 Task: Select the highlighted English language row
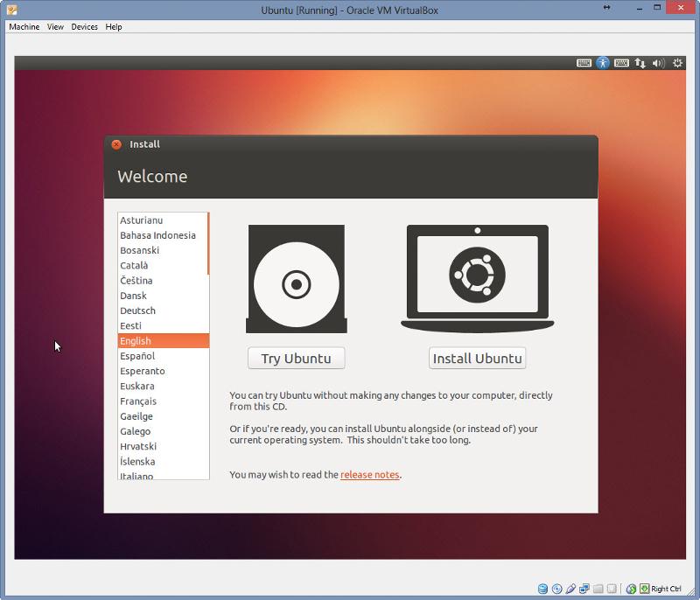(164, 341)
